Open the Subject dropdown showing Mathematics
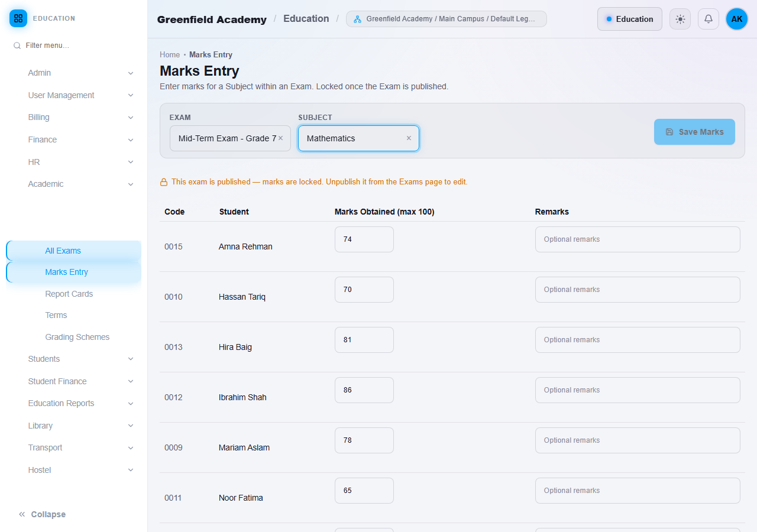 pyautogui.click(x=358, y=138)
